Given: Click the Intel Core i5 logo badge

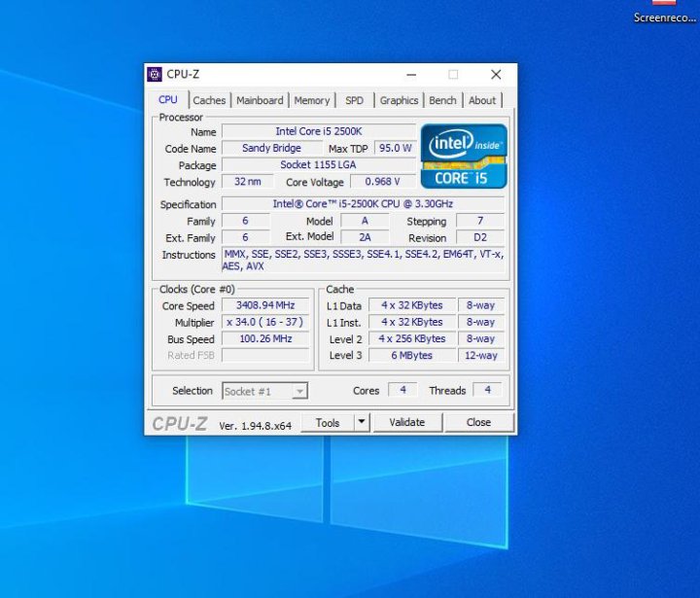Looking at the screenshot, I should click(464, 156).
